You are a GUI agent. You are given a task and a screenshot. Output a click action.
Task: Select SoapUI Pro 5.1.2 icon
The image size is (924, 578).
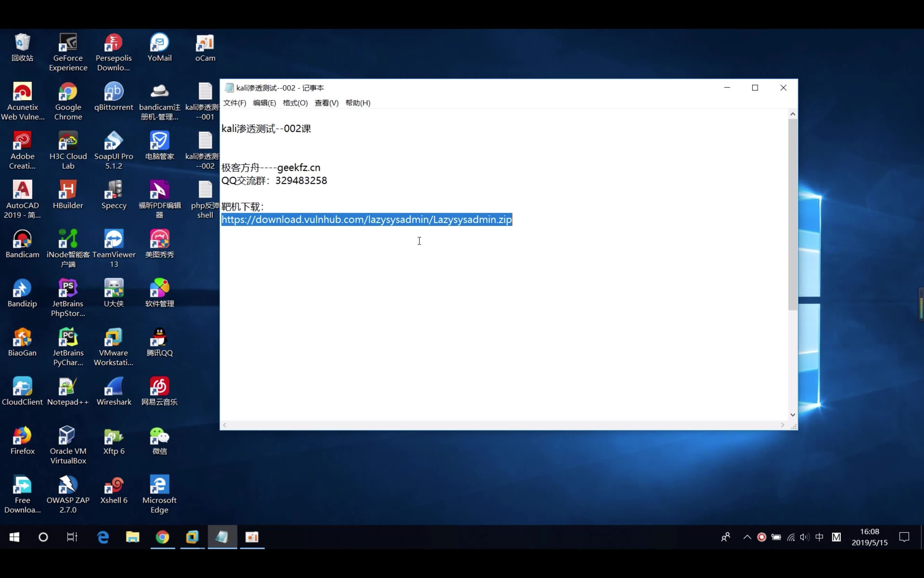coord(113,151)
